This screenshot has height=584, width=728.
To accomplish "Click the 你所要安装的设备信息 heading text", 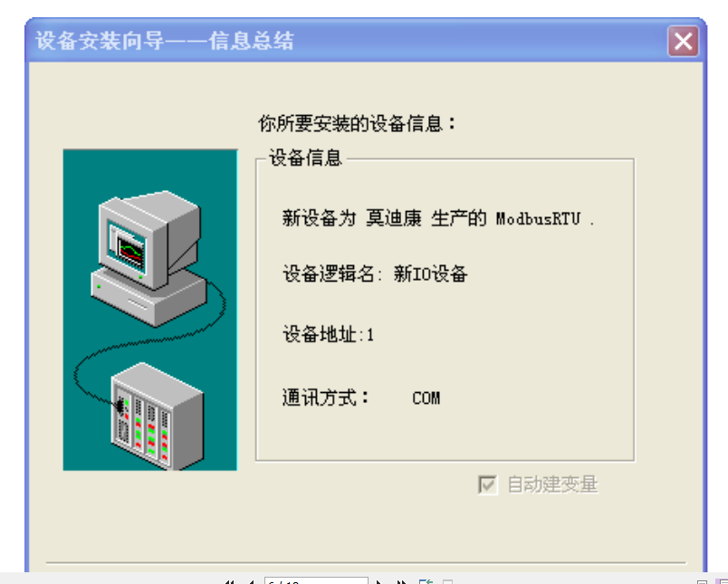I will pyautogui.click(x=357, y=123).
